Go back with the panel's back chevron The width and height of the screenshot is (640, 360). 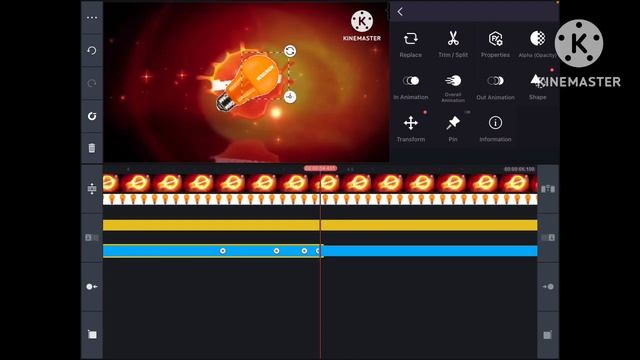point(400,12)
